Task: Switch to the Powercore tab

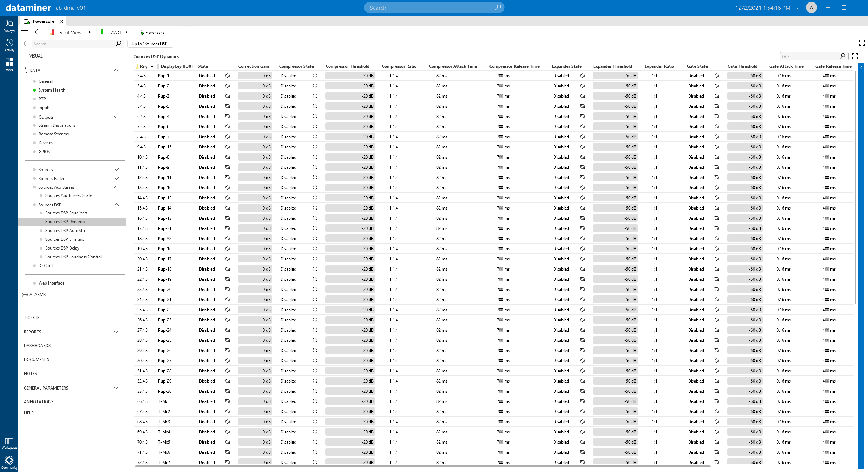Action: click(x=43, y=21)
